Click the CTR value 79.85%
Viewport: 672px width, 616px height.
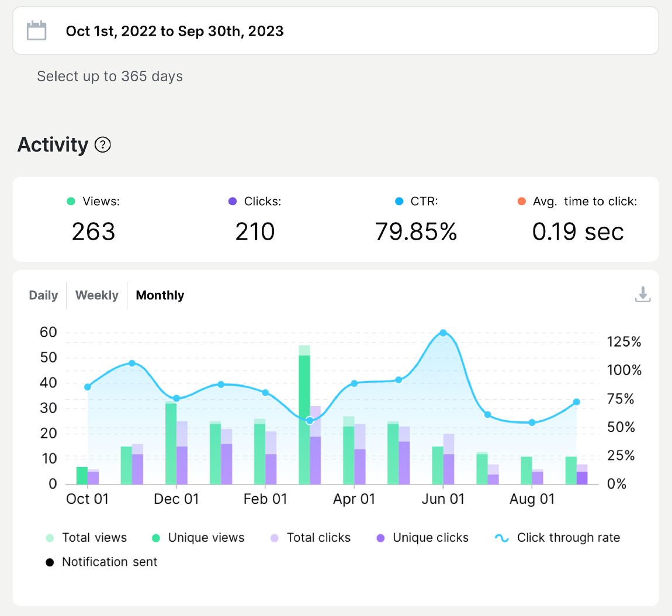(415, 232)
